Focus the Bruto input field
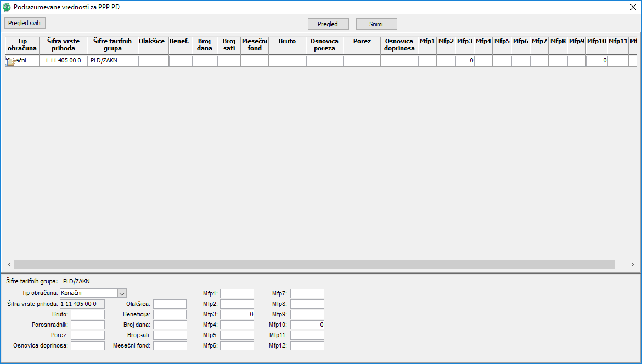 [87, 315]
